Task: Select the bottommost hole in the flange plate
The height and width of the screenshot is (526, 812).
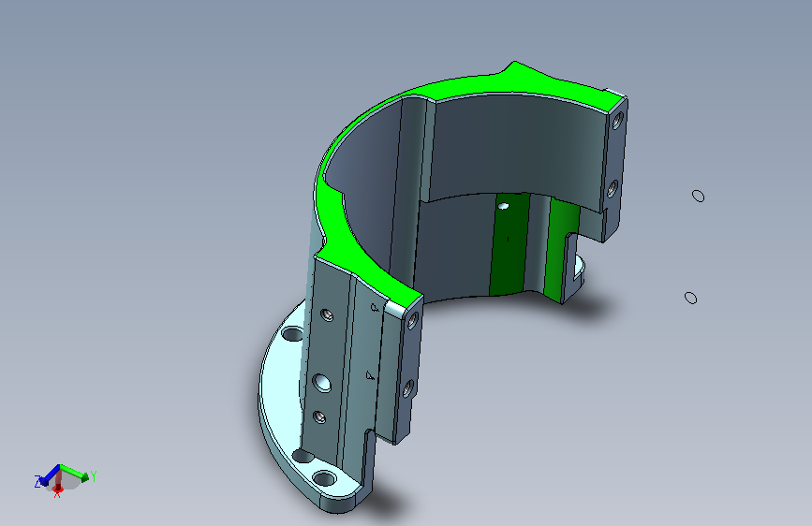Action: pos(325,478)
